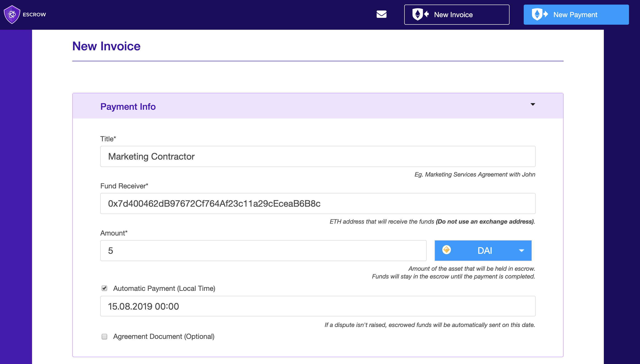Disable the Automatic Payment checkbox
Image resolution: width=640 pixels, height=364 pixels.
pos(104,288)
